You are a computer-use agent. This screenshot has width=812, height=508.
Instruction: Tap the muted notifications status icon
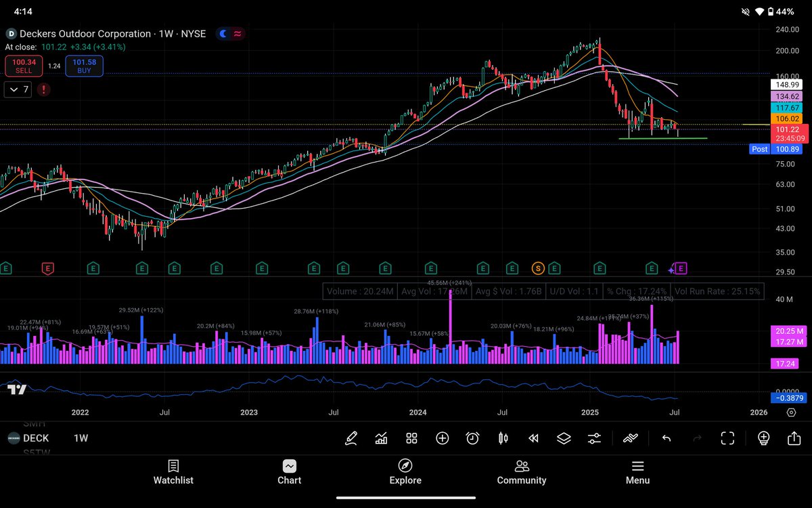746,12
